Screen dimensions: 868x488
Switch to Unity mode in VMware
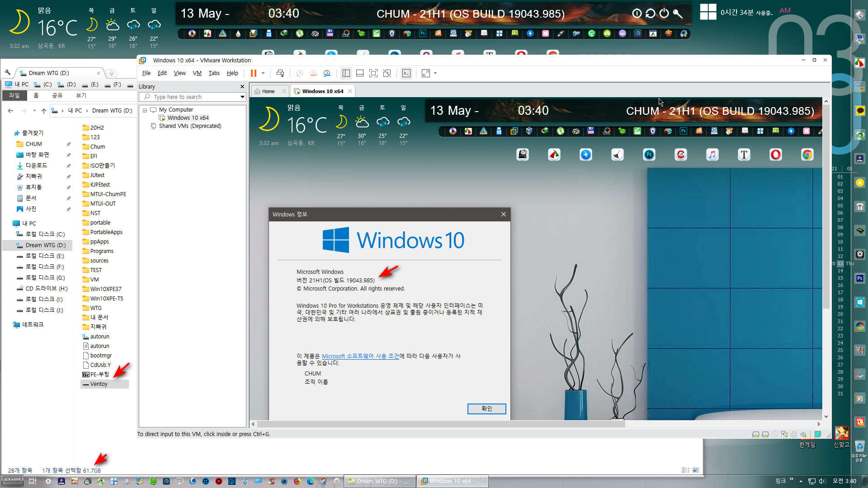[x=387, y=73]
